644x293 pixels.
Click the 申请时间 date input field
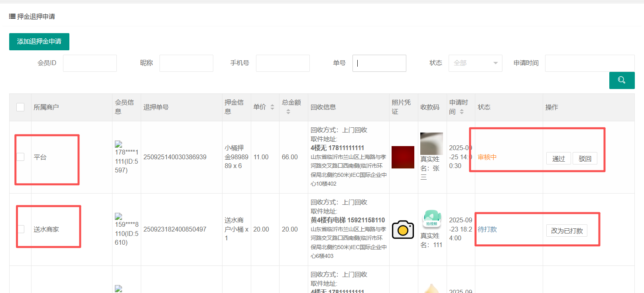tap(589, 63)
